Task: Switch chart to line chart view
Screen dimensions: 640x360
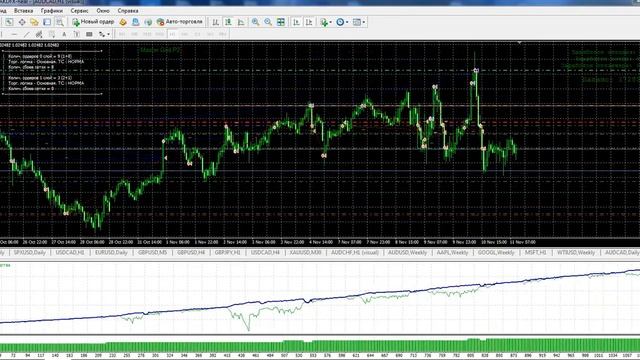Action: [241, 22]
